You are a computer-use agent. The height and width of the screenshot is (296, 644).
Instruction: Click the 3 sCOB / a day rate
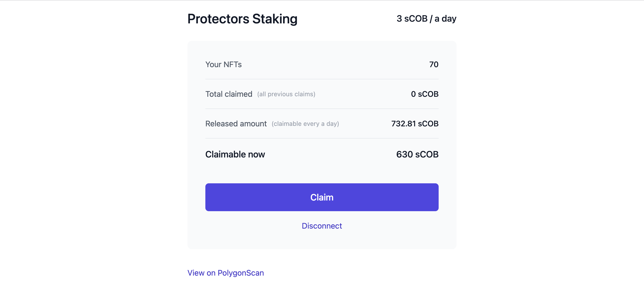click(426, 19)
